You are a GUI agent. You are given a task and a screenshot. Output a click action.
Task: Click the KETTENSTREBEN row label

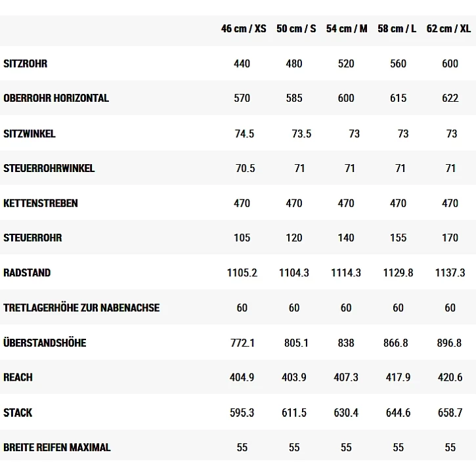[x=41, y=203]
